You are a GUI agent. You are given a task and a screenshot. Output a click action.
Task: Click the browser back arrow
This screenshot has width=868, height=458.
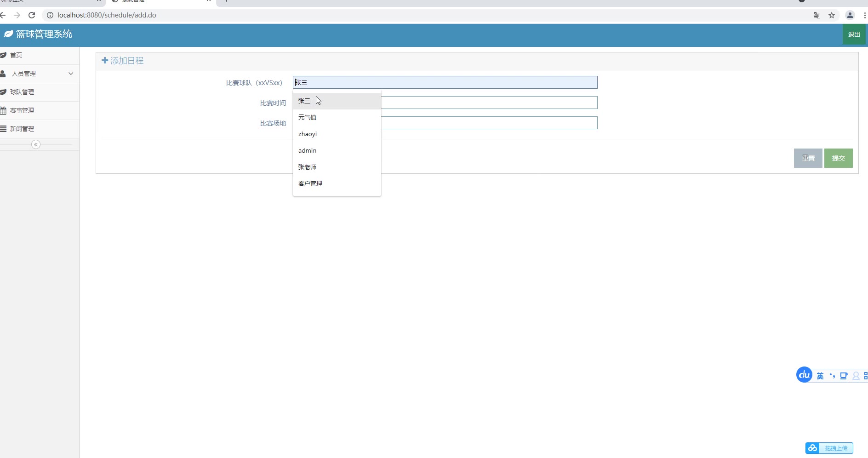[3, 15]
